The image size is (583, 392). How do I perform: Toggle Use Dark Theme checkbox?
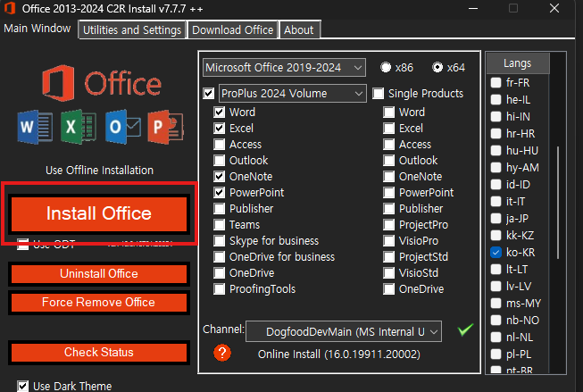tap(22, 386)
